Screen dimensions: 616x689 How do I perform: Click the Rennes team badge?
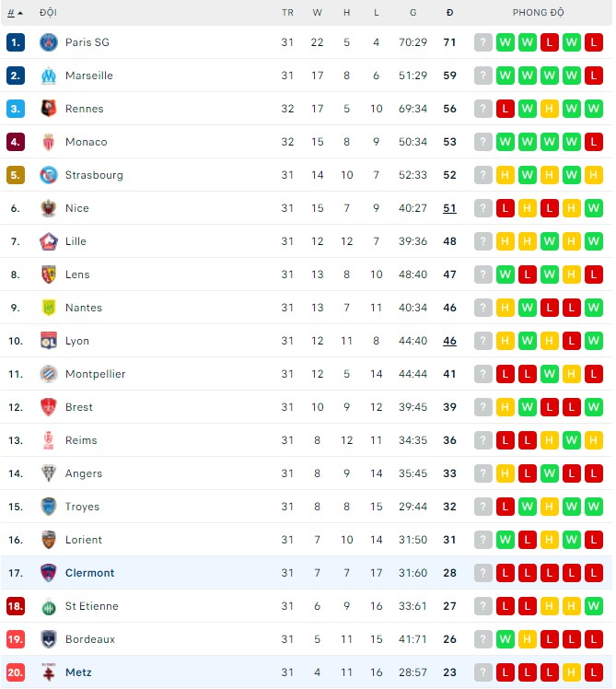(x=49, y=109)
